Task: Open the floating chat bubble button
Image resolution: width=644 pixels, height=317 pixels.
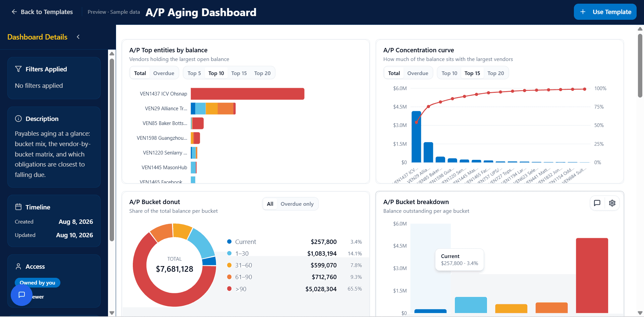Action: click(21, 295)
